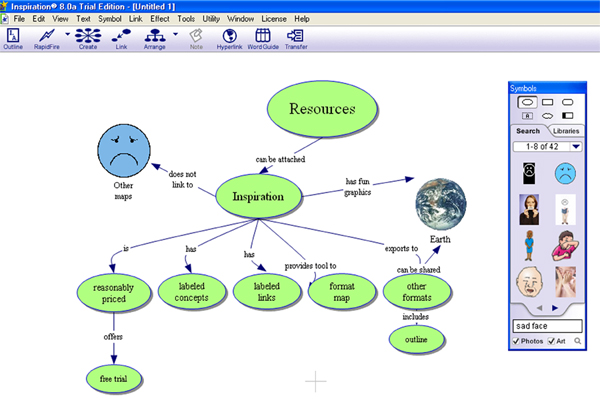Click the Create symbol tool
This screenshot has height=410, width=600.
(89, 38)
